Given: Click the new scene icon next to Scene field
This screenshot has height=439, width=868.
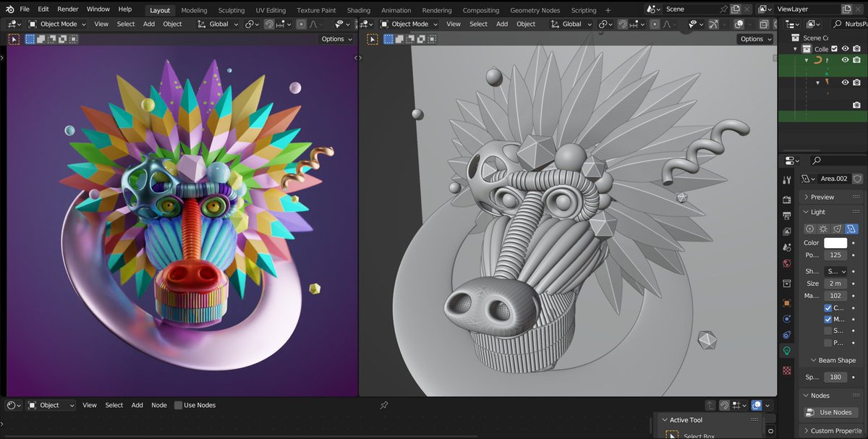Looking at the screenshot, I should pyautogui.click(x=735, y=9).
